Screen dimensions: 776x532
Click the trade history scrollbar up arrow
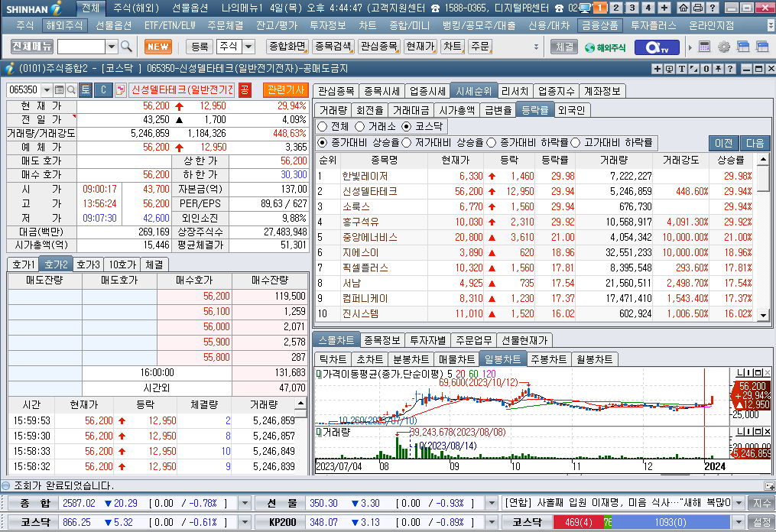(x=300, y=403)
